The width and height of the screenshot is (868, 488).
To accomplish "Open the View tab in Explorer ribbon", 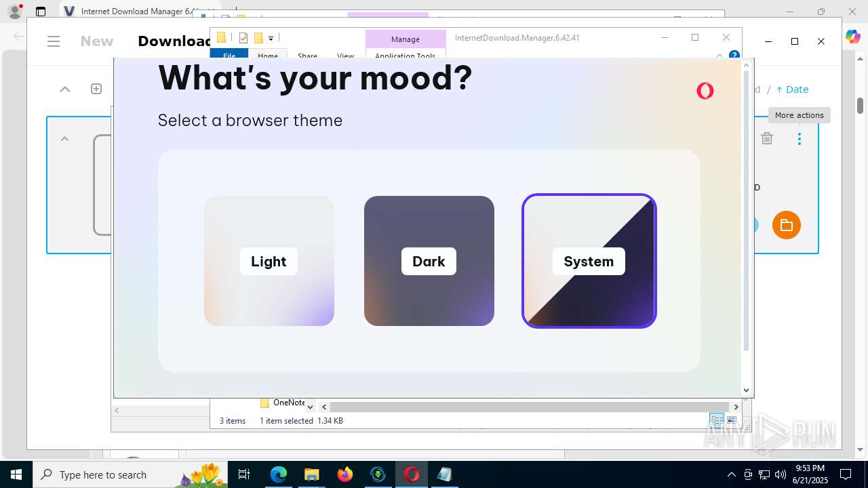I will 346,56.
